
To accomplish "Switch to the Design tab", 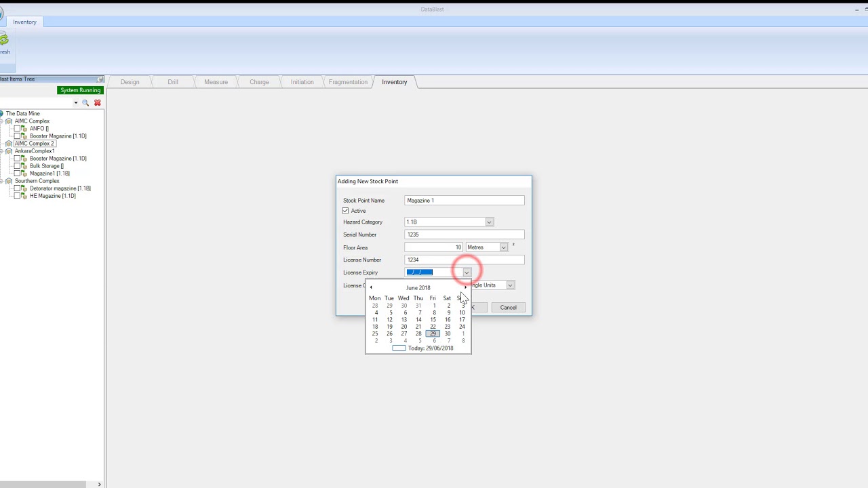I will pos(130,82).
